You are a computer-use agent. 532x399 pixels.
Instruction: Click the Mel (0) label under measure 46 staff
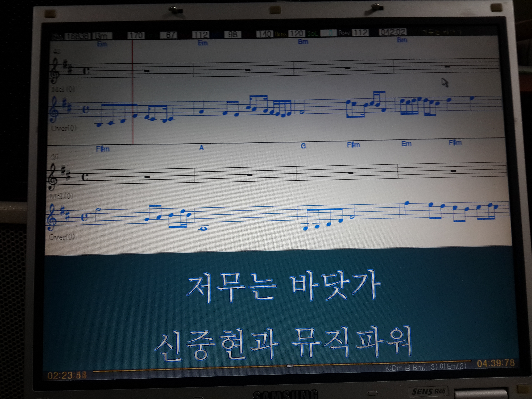[x=61, y=196]
